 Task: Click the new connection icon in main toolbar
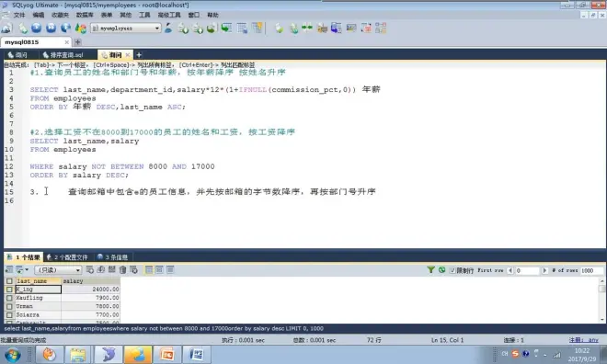[x=7, y=28]
